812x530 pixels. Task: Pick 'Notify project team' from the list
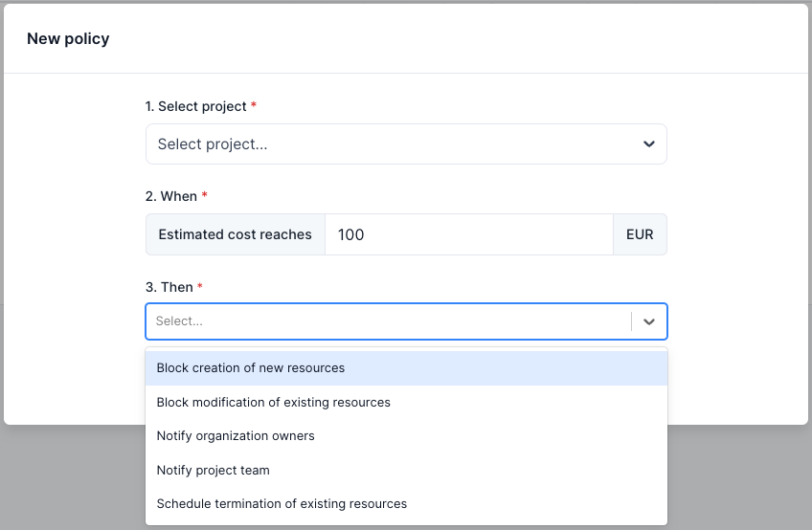point(214,470)
